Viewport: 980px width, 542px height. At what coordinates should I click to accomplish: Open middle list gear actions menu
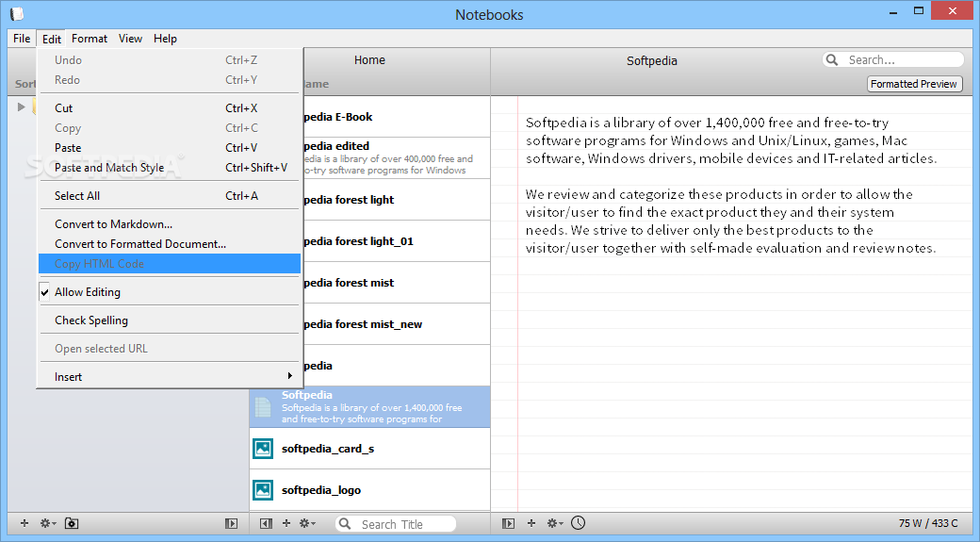coord(307,523)
